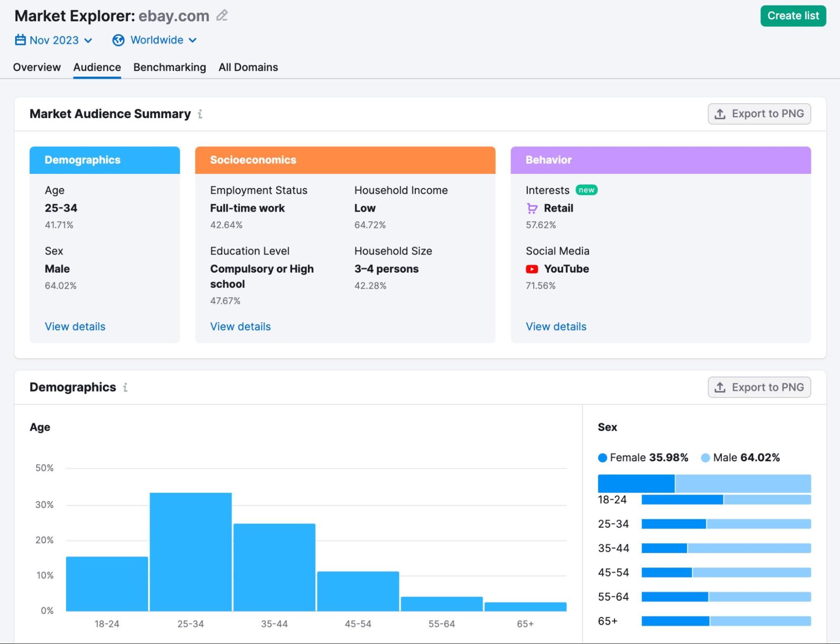
Task: Switch to the Overview tab
Action: point(37,67)
